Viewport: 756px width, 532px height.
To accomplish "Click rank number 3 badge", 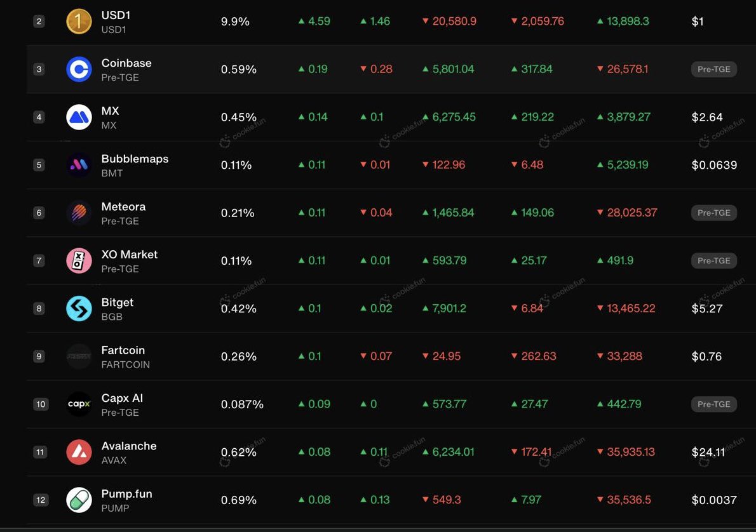I will 39,69.
